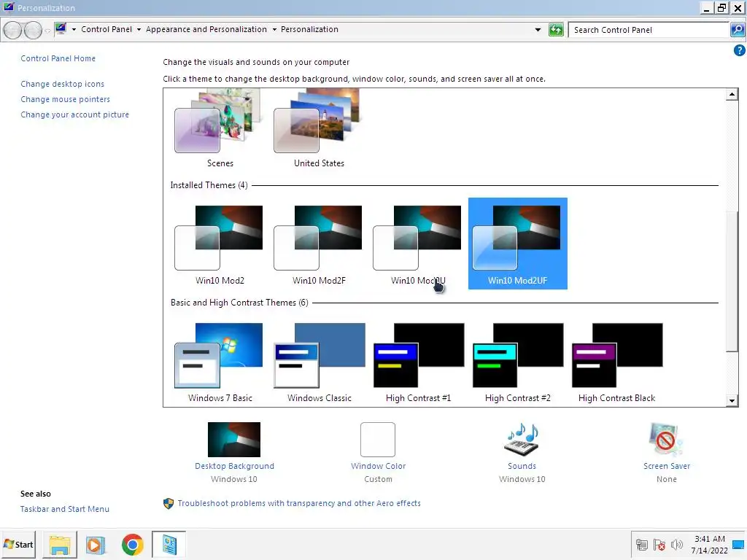The image size is (747, 560).
Task: Open the clock showing 3:41 AM
Action: [x=709, y=544]
